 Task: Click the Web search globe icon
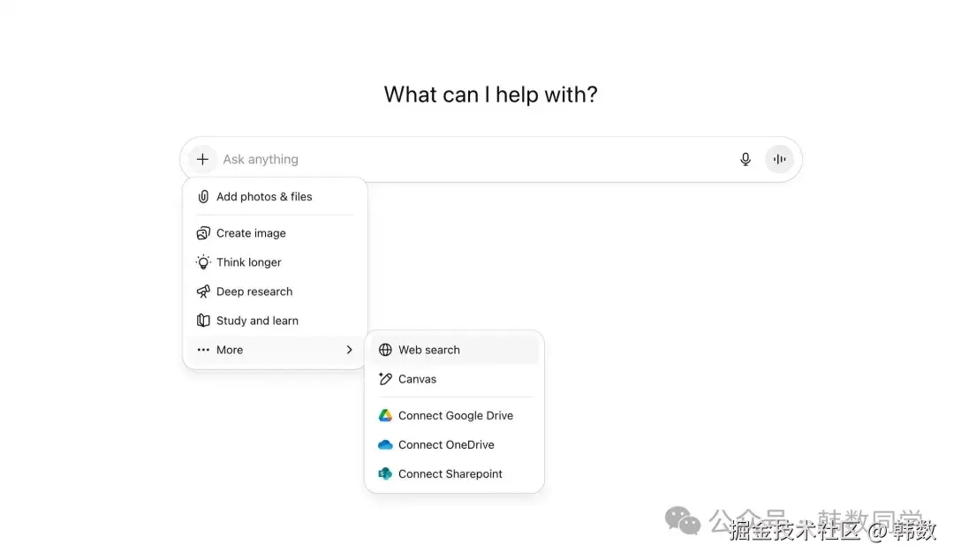point(385,350)
